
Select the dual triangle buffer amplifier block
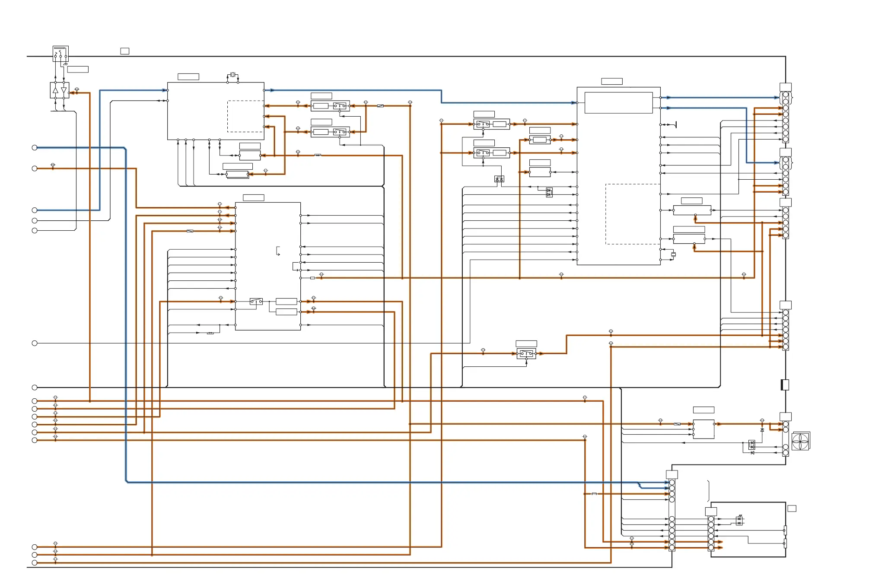pyautogui.click(x=60, y=90)
